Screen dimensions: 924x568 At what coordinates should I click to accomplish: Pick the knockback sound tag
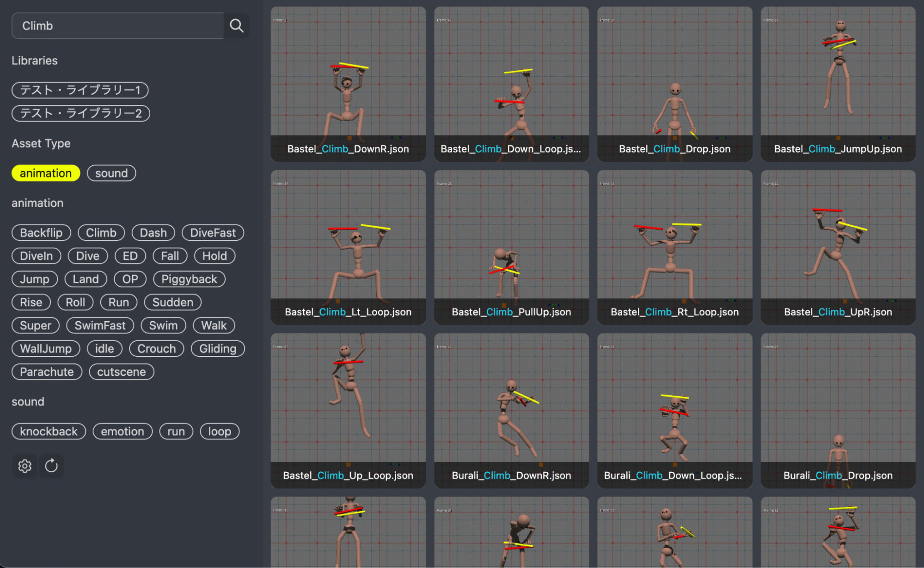coord(49,431)
